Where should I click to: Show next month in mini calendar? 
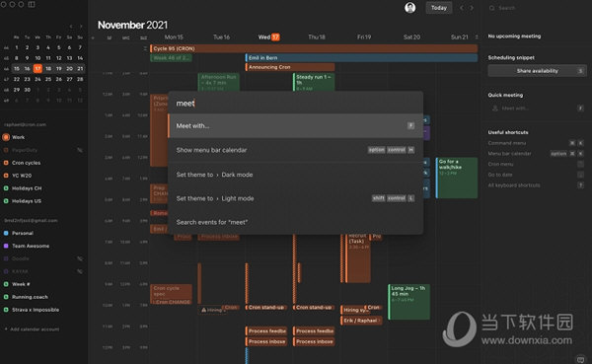81,27
